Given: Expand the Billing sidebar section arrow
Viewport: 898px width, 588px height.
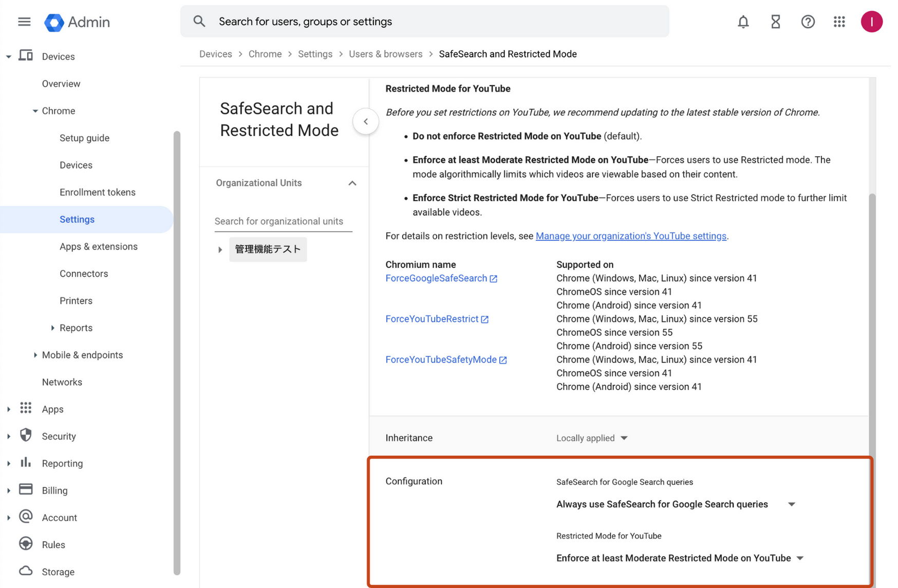Looking at the screenshot, I should point(9,490).
